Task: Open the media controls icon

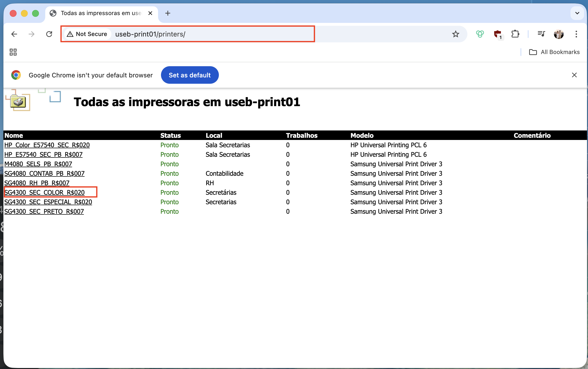Action: (541, 34)
